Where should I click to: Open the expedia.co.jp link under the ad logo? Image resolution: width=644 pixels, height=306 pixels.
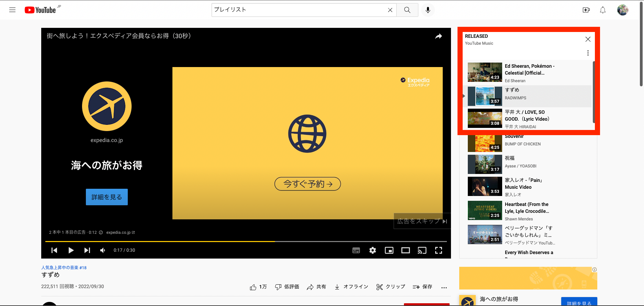pos(107,140)
